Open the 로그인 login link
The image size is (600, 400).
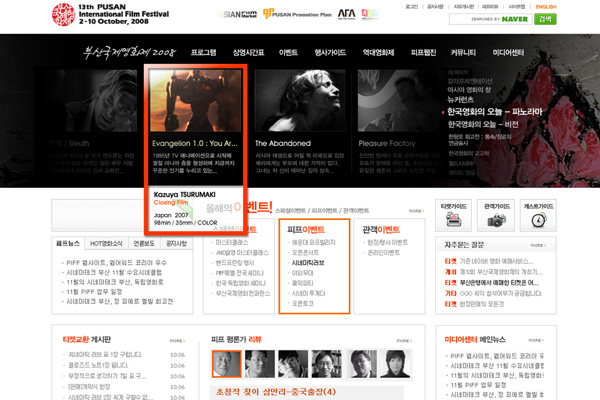[x=412, y=7]
